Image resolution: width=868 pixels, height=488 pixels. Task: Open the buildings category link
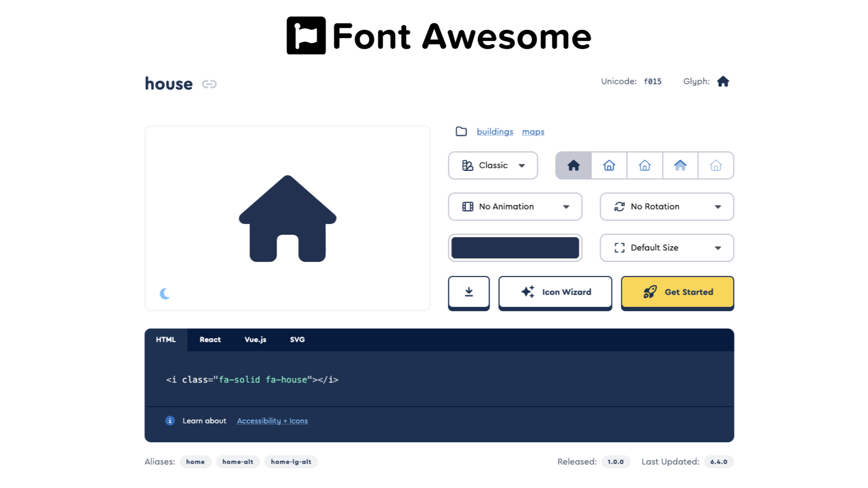click(495, 131)
